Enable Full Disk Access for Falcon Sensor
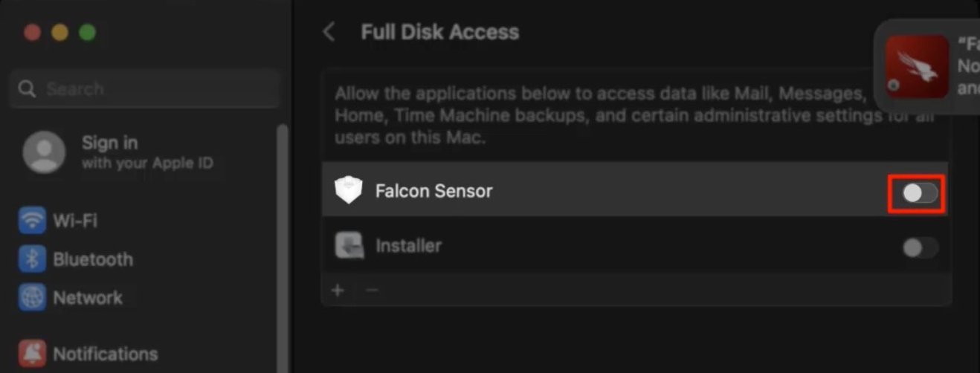 tap(919, 194)
